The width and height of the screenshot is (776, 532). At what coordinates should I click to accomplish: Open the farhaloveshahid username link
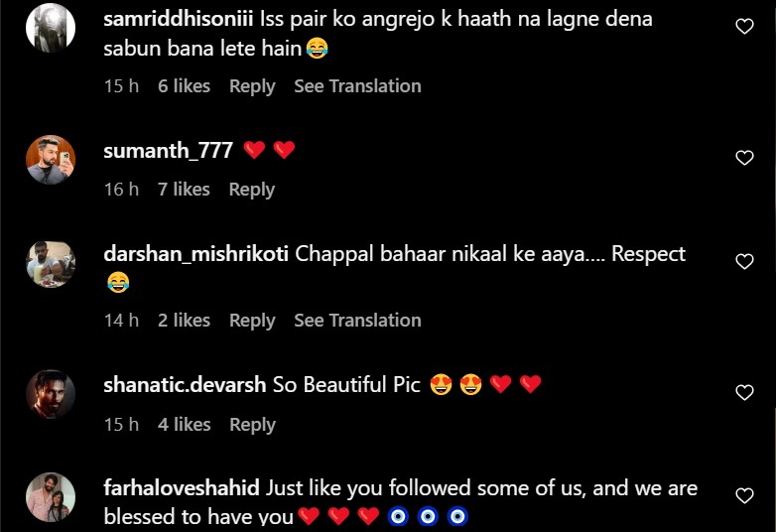182,488
